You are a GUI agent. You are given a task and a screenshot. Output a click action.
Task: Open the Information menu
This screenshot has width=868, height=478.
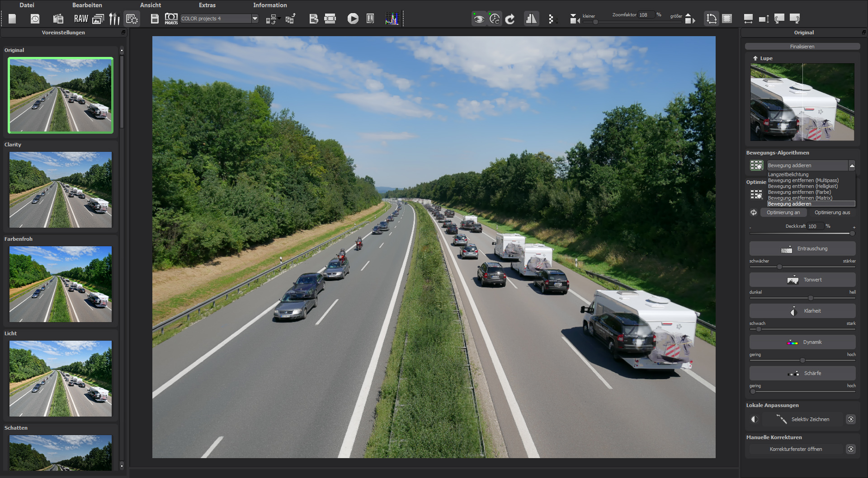[270, 5]
